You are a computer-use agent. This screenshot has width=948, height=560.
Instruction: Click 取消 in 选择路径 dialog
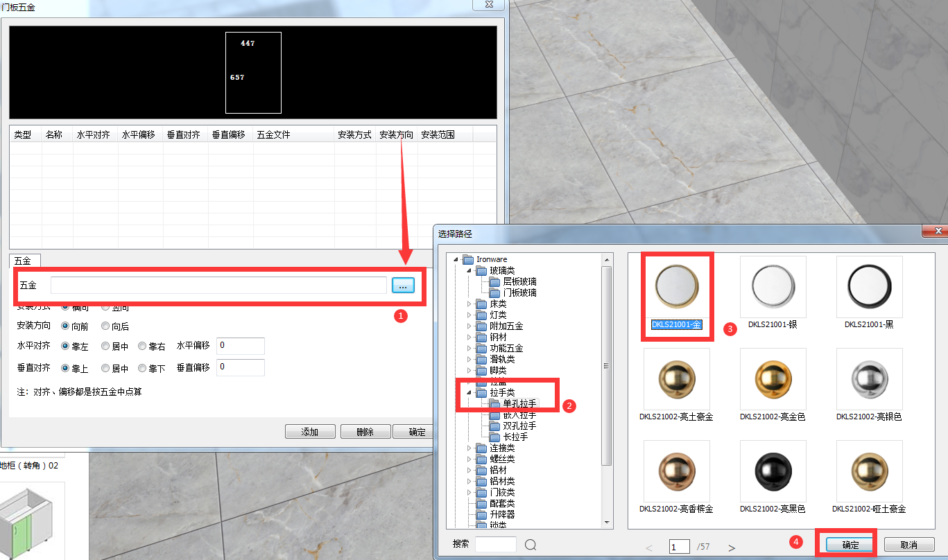(908, 545)
